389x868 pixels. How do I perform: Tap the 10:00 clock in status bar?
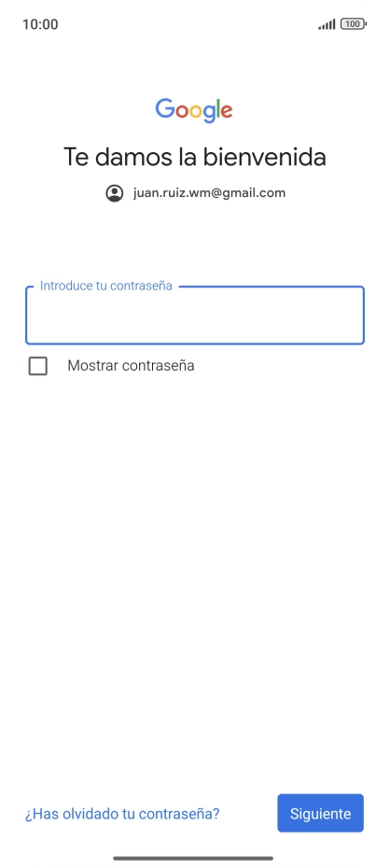pos(40,24)
